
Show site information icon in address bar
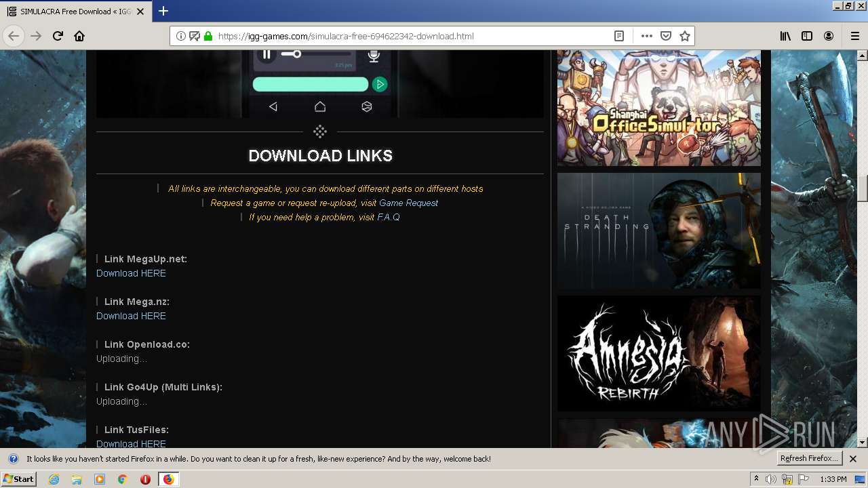click(181, 36)
